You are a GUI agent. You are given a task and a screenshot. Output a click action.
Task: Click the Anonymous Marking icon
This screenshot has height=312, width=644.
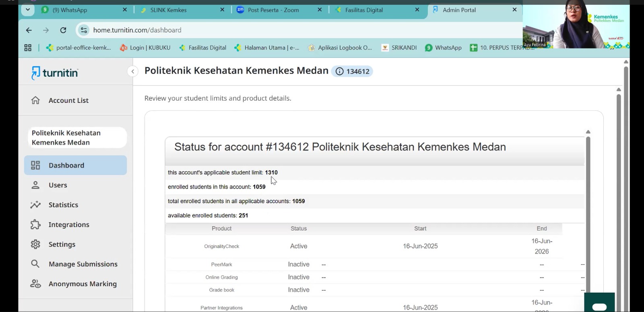click(35, 284)
